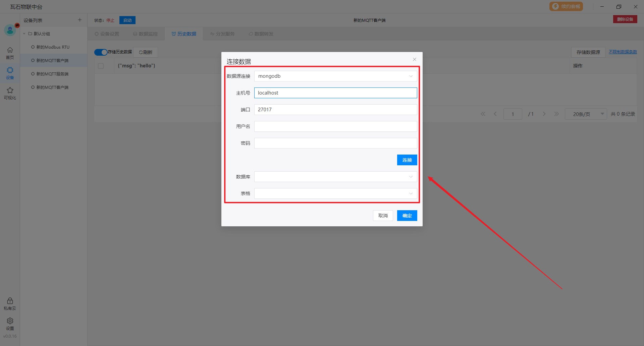Expand the 数据源连接 mongodb dropdown
644x346 pixels.
(335, 76)
